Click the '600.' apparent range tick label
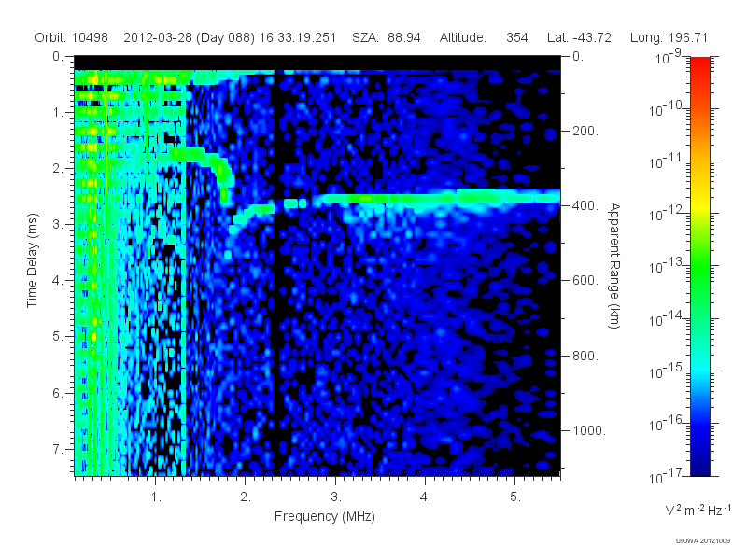Image resolution: width=747 pixels, height=560 pixels. pyautogui.click(x=585, y=281)
